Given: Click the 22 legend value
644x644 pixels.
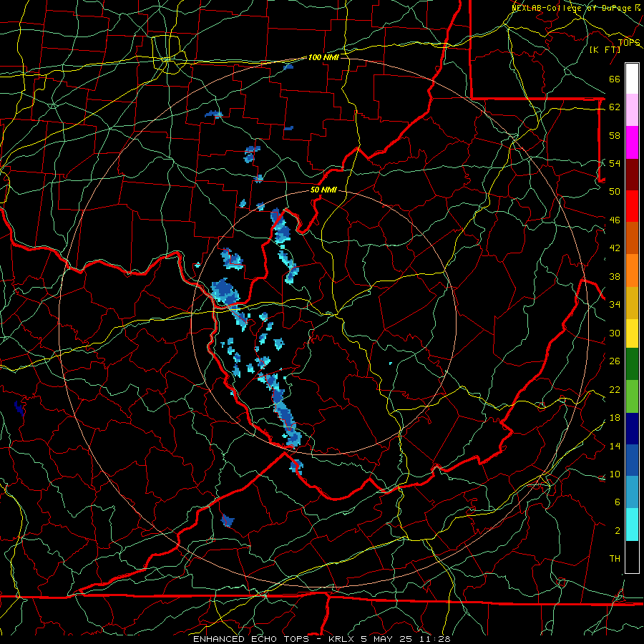Looking at the screenshot, I should coord(615,389).
